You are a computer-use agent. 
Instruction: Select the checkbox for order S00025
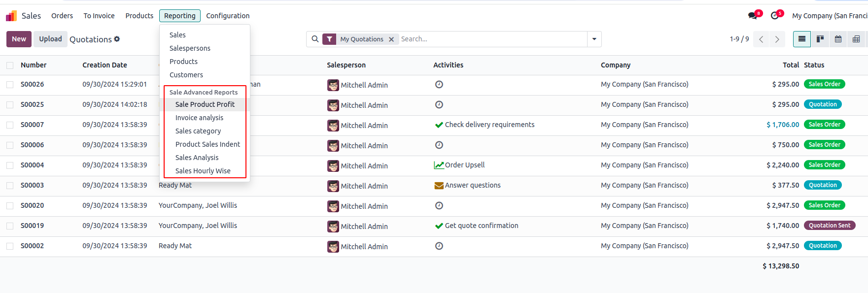click(x=10, y=105)
